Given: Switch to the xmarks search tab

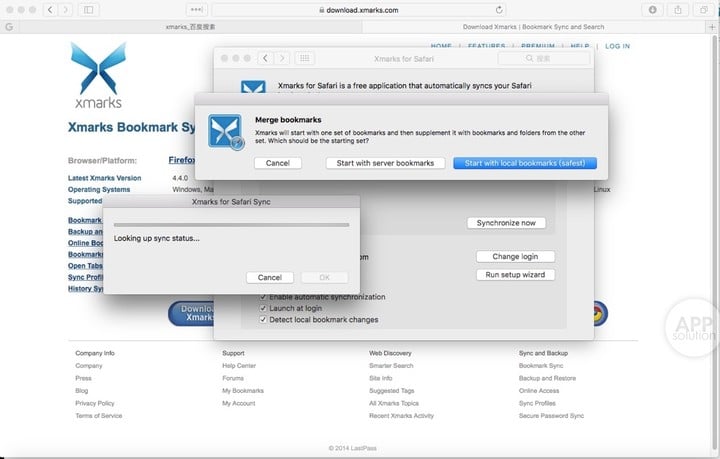Looking at the screenshot, I should point(191,27).
